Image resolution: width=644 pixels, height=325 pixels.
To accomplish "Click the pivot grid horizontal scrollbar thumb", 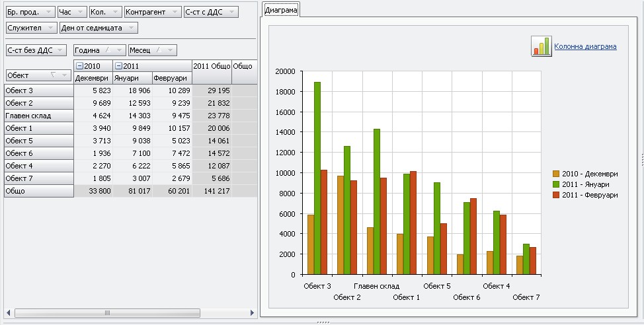I will point(107,313).
